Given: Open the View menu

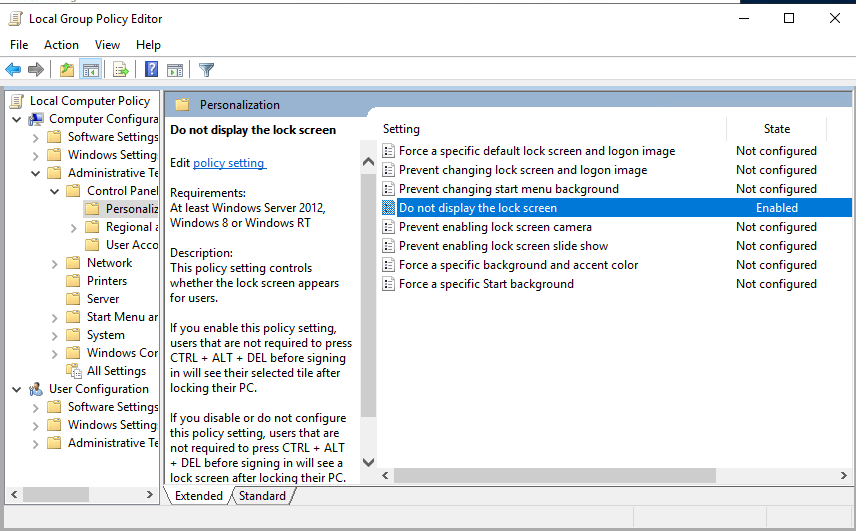Looking at the screenshot, I should pyautogui.click(x=107, y=45).
